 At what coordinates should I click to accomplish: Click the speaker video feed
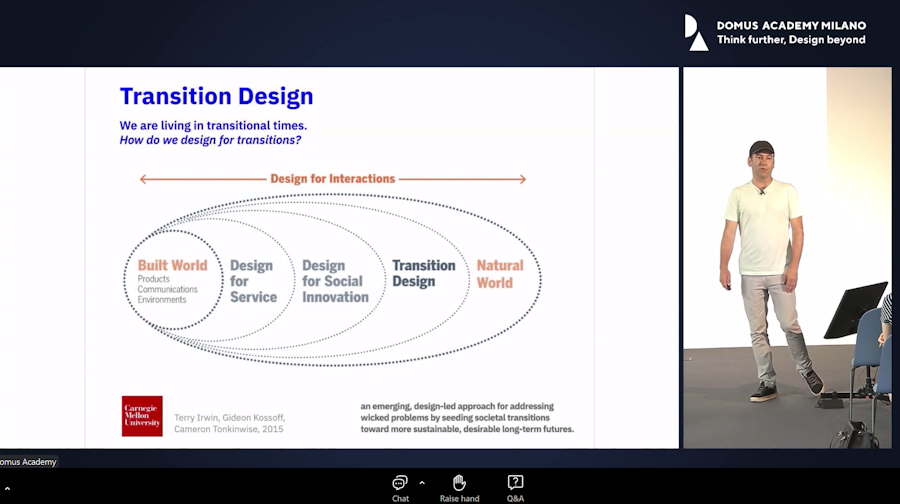click(x=787, y=258)
